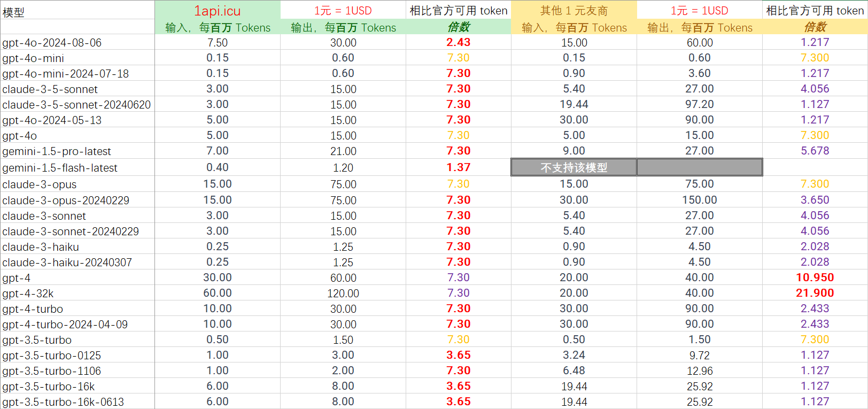Select the gpt-3.5-turbo-16k-0613 model cell
868x409 pixels.
click(77, 402)
